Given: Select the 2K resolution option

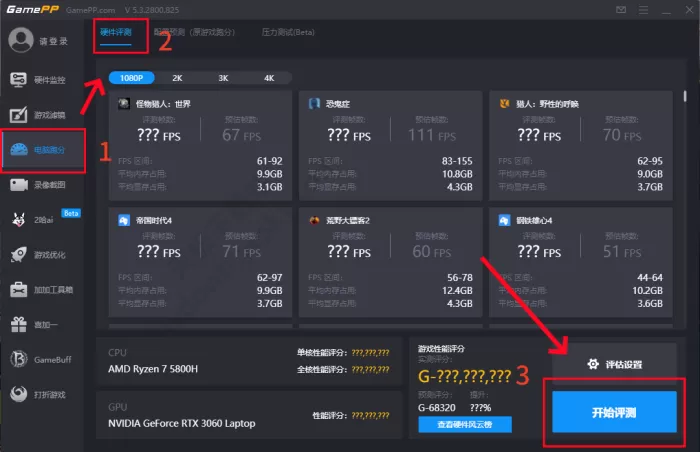Looking at the screenshot, I should (x=177, y=78).
